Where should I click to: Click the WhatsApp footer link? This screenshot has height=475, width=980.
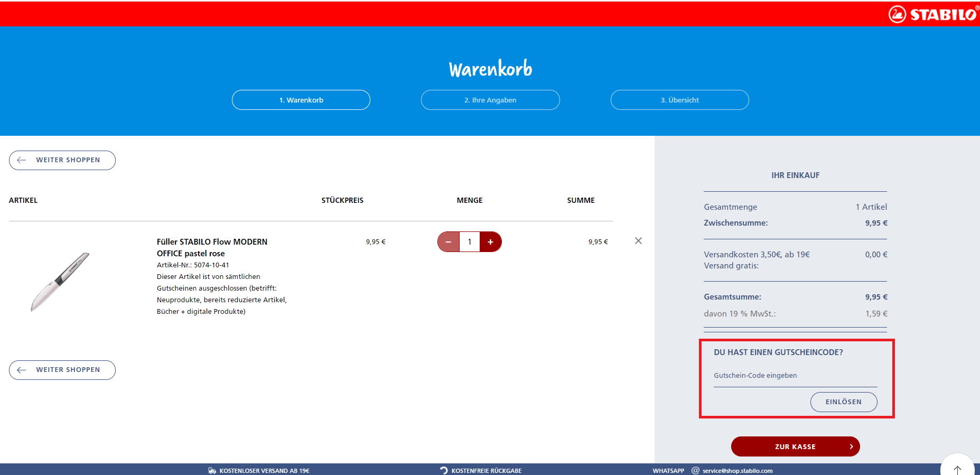668,471
